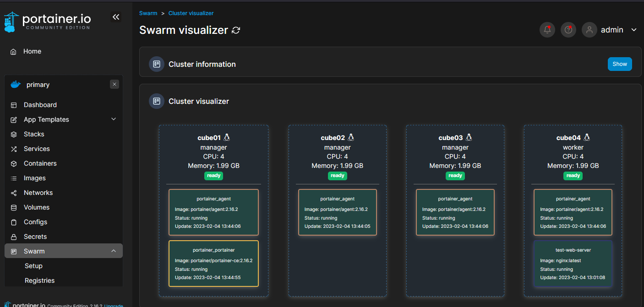Click the Stacks layers icon
644x307 pixels.
click(x=14, y=134)
